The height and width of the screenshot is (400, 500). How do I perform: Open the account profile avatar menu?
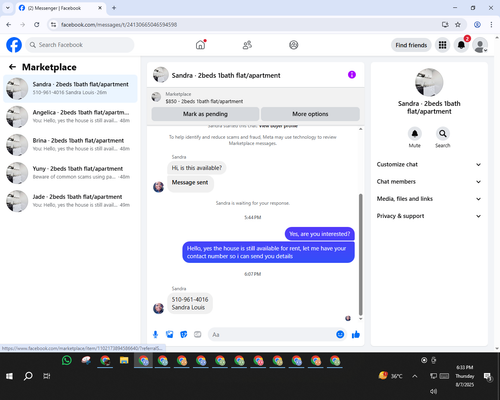[480, 45]
